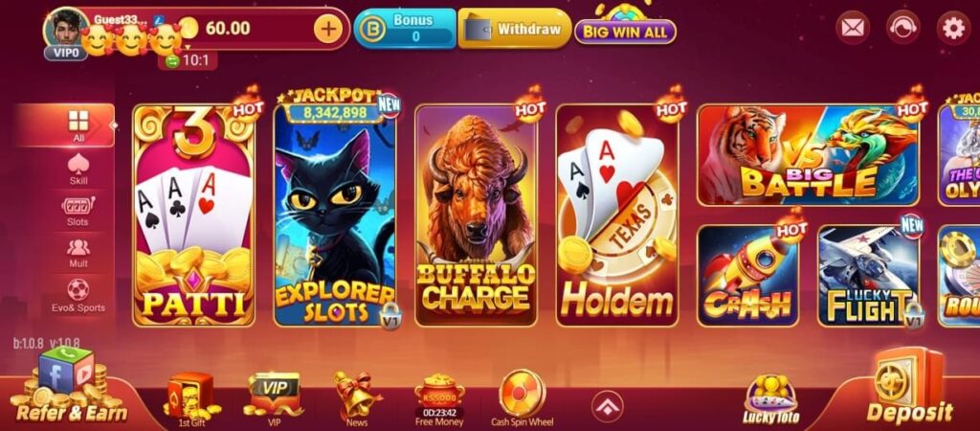Open customer support headset icon
980x431 pixels.
click(x=902, y=28)
